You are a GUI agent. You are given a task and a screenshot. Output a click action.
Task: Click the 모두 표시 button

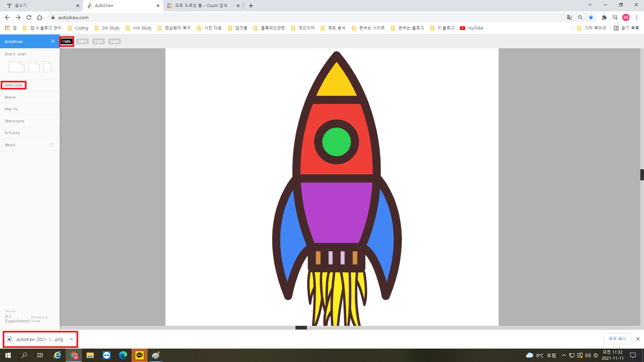pos(617,339)
